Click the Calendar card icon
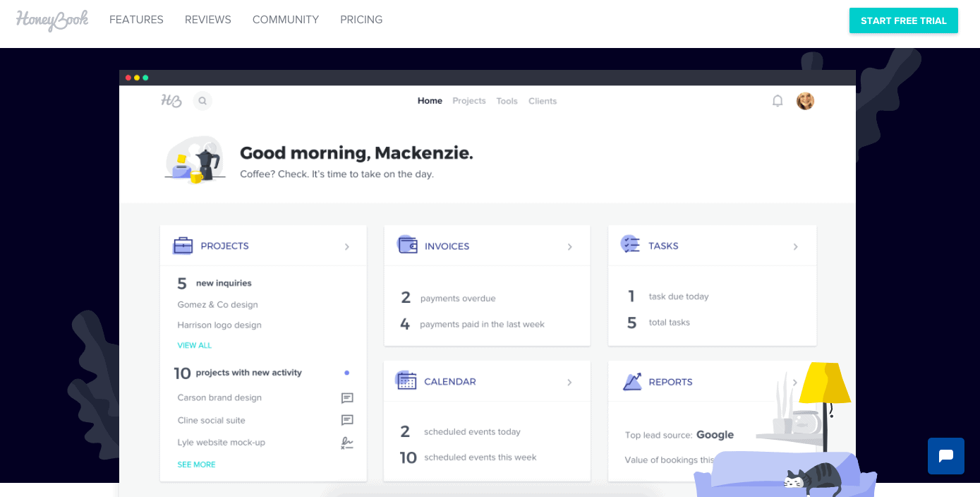The height and width of the screenshot is (497, 980). [406, 381]
